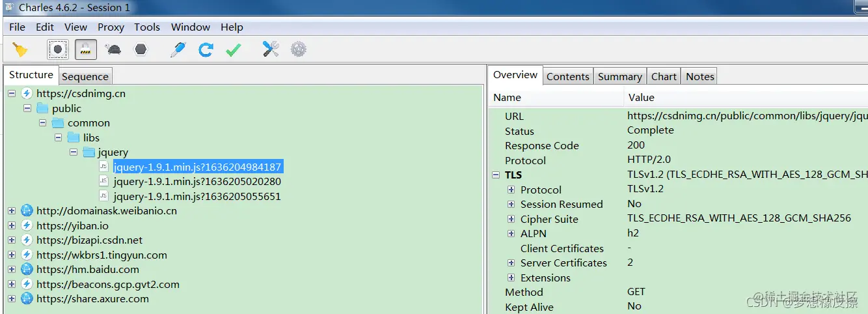The width and height of the screenshot is (868, 314).
Task: Select the Chart tab
Action: [664, 76]
